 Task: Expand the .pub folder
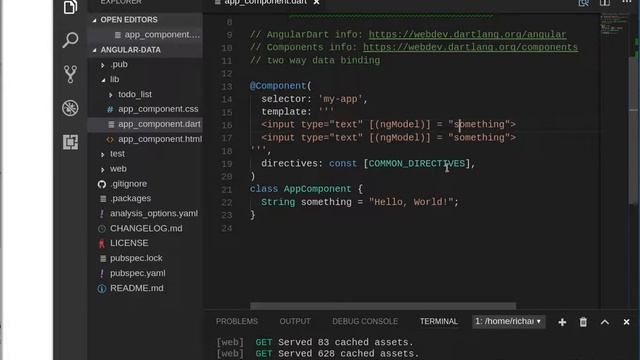(102, 65)
